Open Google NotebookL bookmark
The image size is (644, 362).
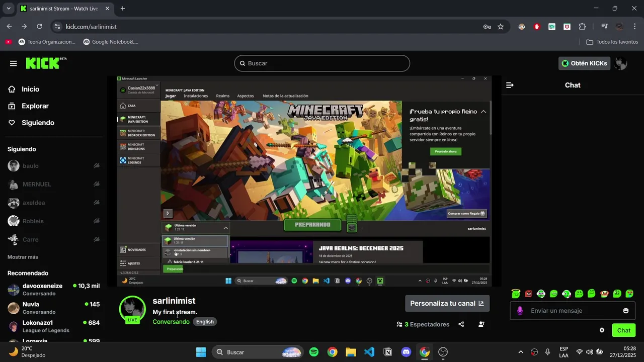(x=111, y=42)
